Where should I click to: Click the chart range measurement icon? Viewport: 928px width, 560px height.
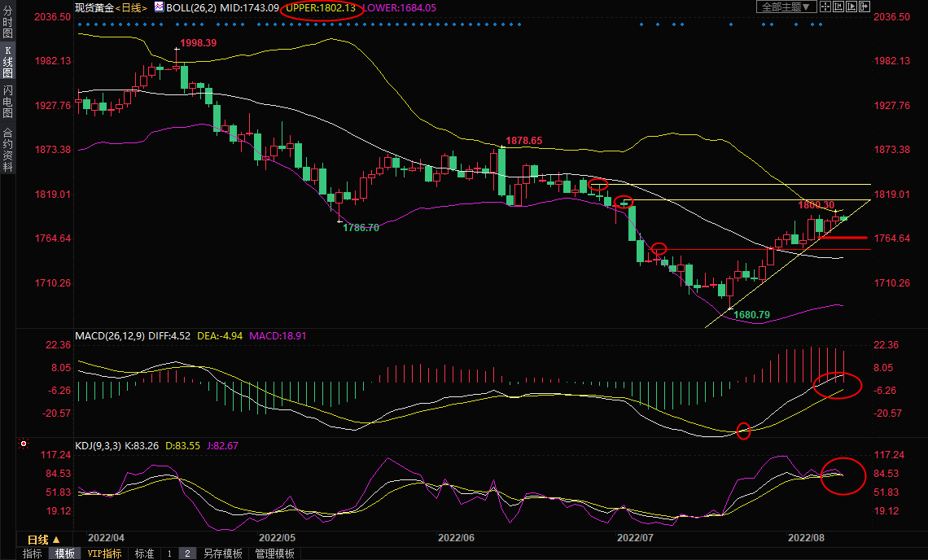pos(838,7)
